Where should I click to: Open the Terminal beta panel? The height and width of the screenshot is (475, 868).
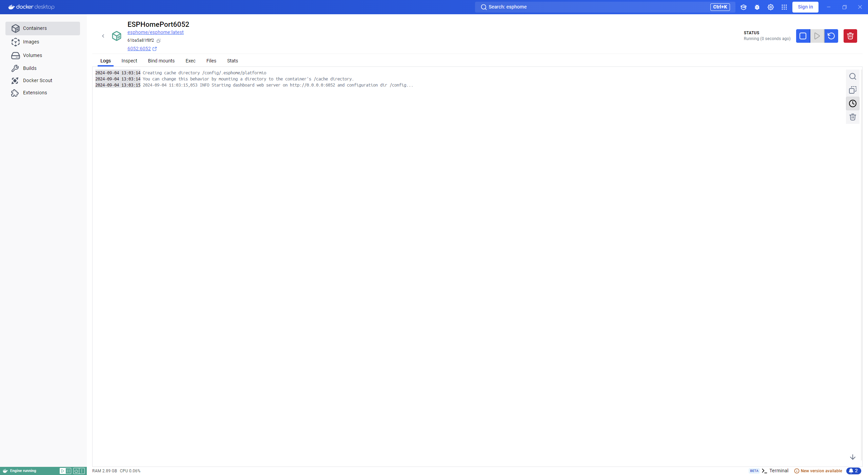click(x=775, y=471)
